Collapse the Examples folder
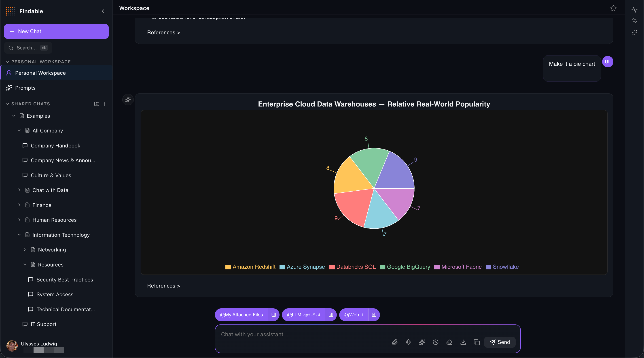 pos(14,116)
